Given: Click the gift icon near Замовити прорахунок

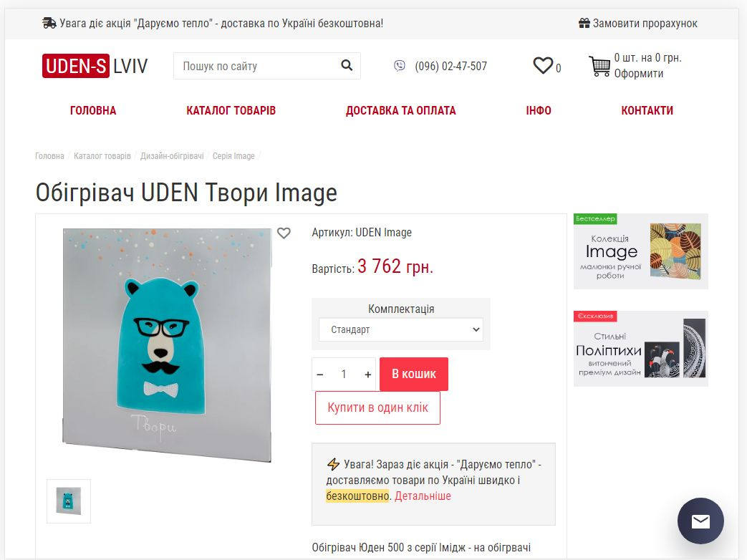Looking at the screenshot, I should click(584, 23).
